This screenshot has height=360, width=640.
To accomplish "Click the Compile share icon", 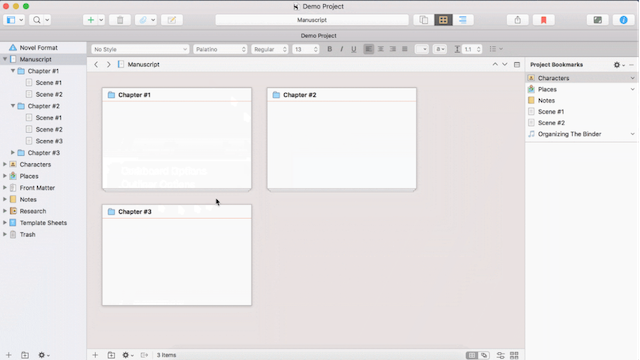I will (x=518, y=20).
